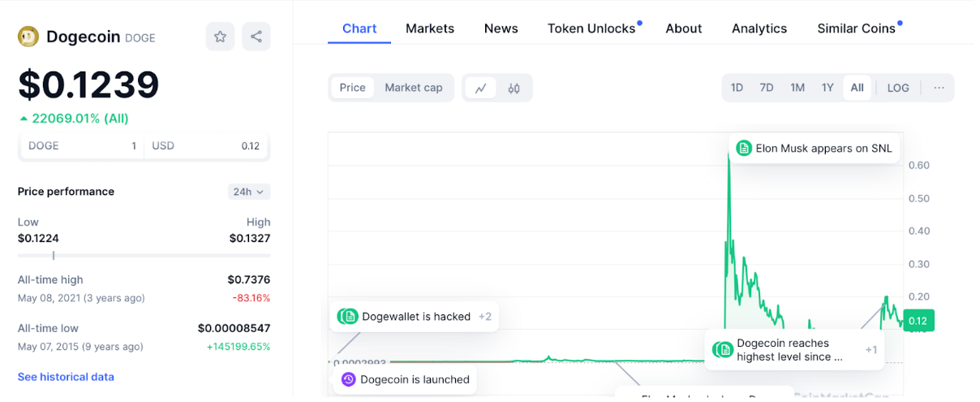Click the star watchlist icon

[x=220, y=37]
